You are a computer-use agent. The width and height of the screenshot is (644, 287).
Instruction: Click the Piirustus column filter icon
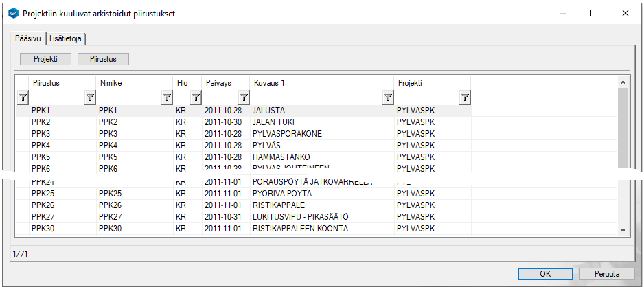pos(90,97)
